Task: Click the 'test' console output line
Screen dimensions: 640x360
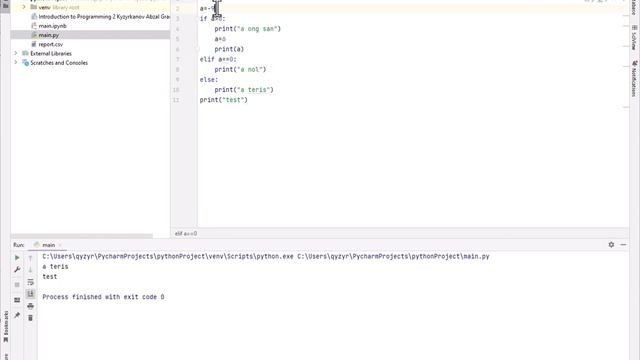Action: point(49,277)
